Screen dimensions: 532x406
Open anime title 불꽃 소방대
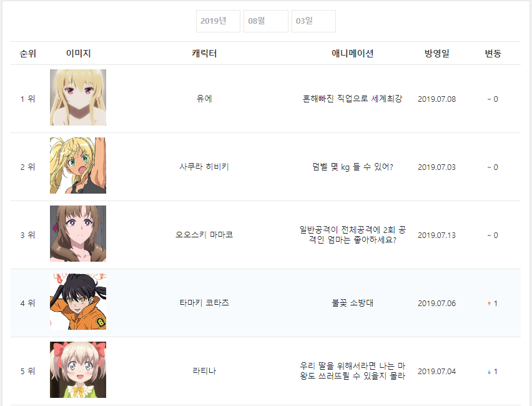tap(353, 303)
